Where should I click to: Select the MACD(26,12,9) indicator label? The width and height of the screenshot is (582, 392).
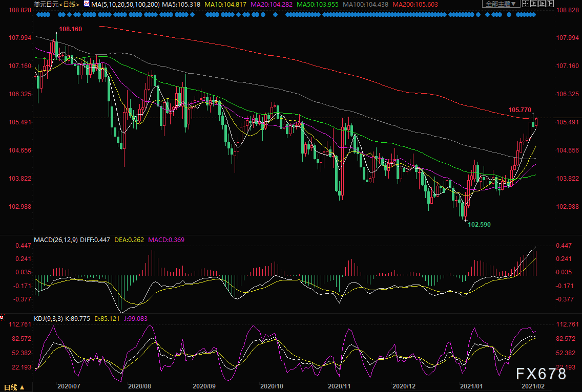[56, 240]
